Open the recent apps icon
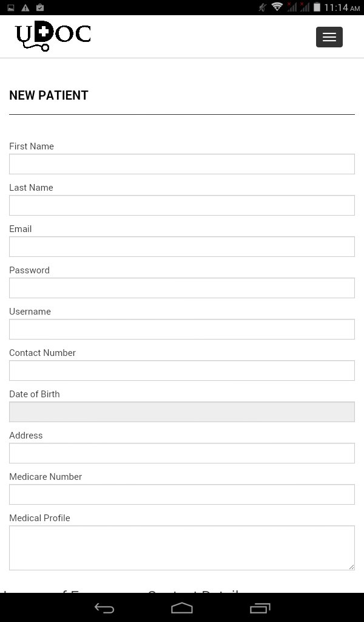The image size is (364, 622). click(260, 607)
